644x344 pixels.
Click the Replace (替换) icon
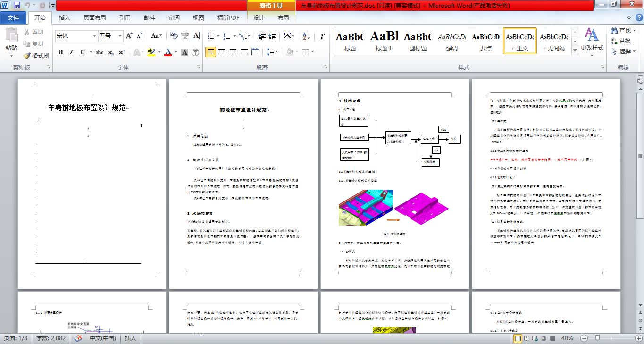pyautogui.click(x=620, y=41)
